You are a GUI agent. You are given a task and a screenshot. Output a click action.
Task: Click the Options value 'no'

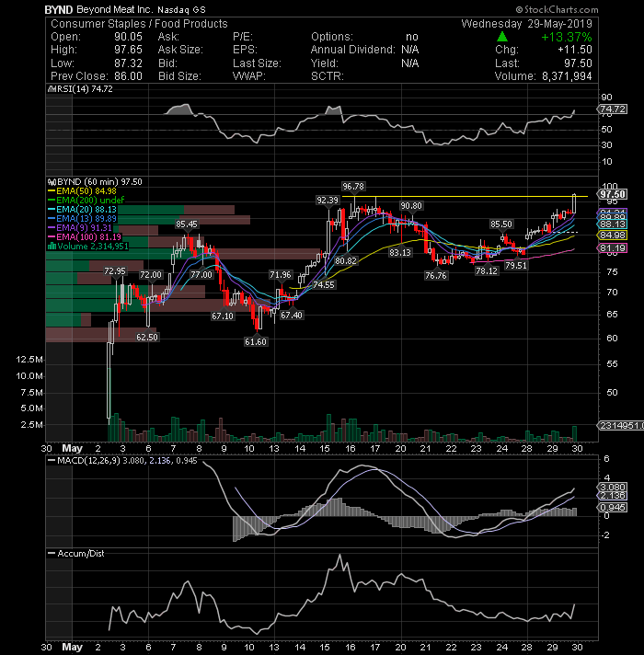click(x=412, y=37)
